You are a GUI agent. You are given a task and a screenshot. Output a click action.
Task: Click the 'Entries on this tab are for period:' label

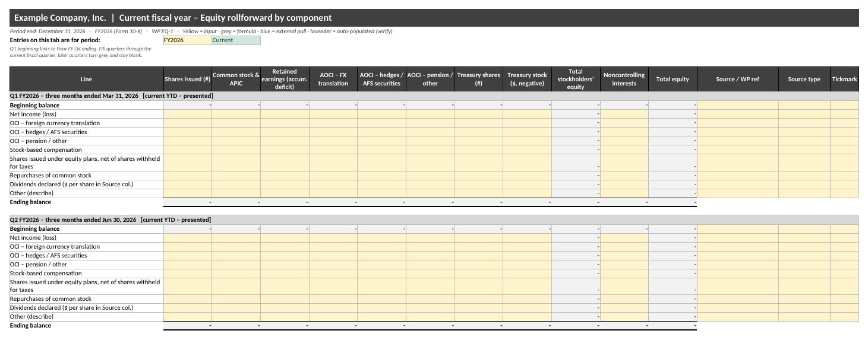tap(55, 40)
